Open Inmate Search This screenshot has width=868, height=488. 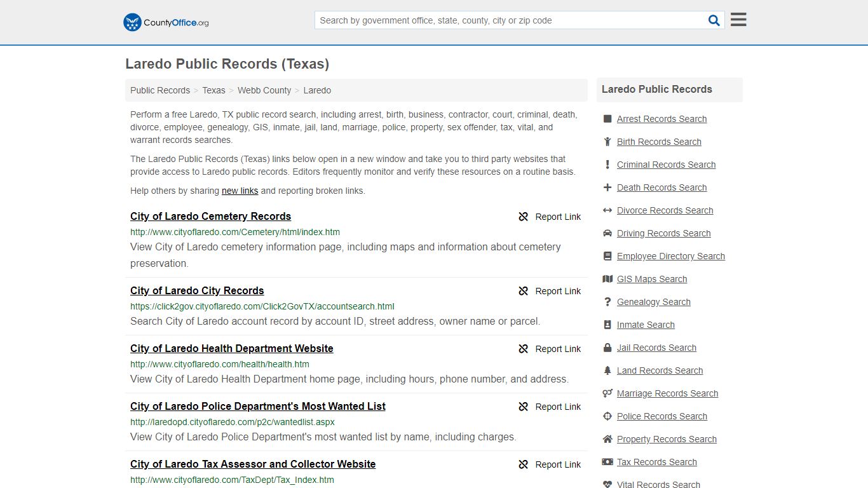coord(646,325)
